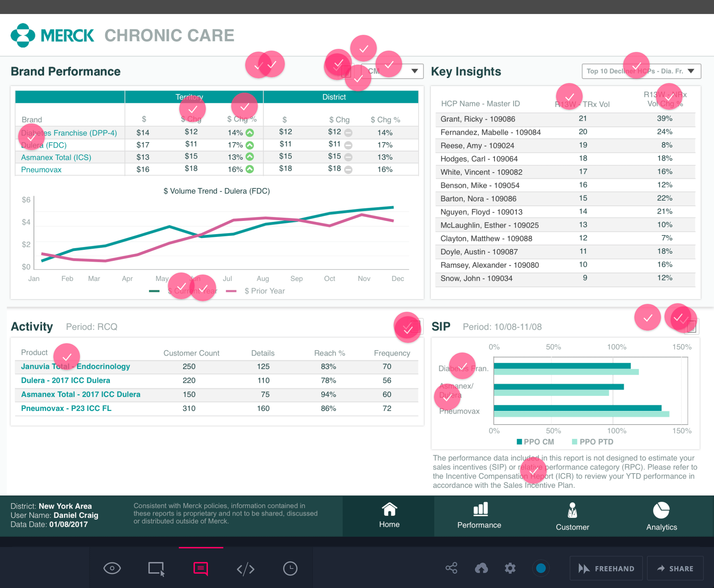This screenshot has height=588, width=714.
Task: Toggle the green up indicator next to 14%
Action: (249, 132)
